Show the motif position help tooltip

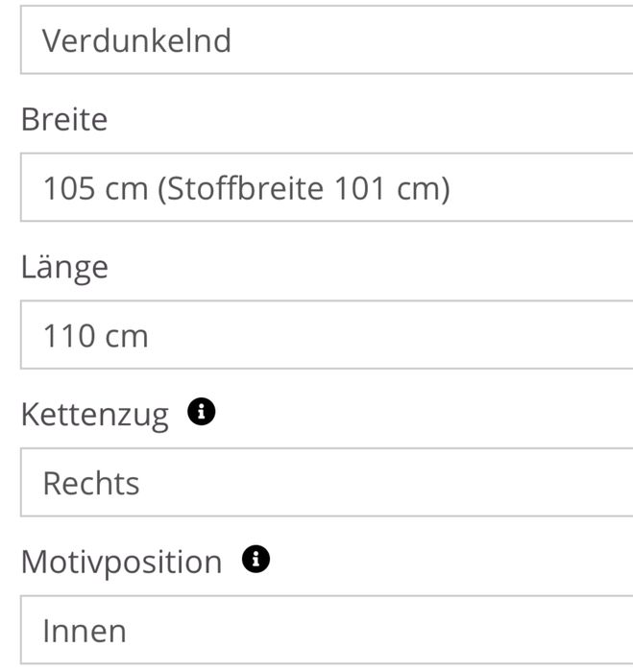255,561
